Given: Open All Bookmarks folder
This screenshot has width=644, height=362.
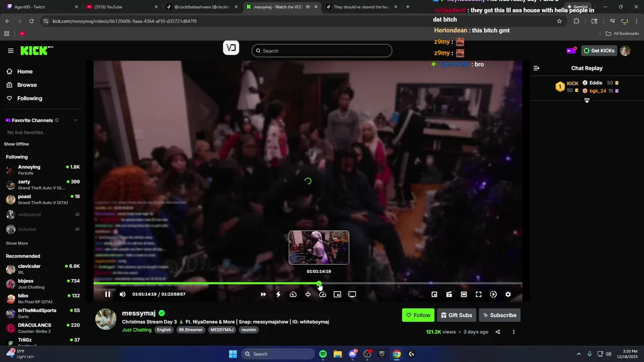Looking at the screenshot, I should coord(622,34).
